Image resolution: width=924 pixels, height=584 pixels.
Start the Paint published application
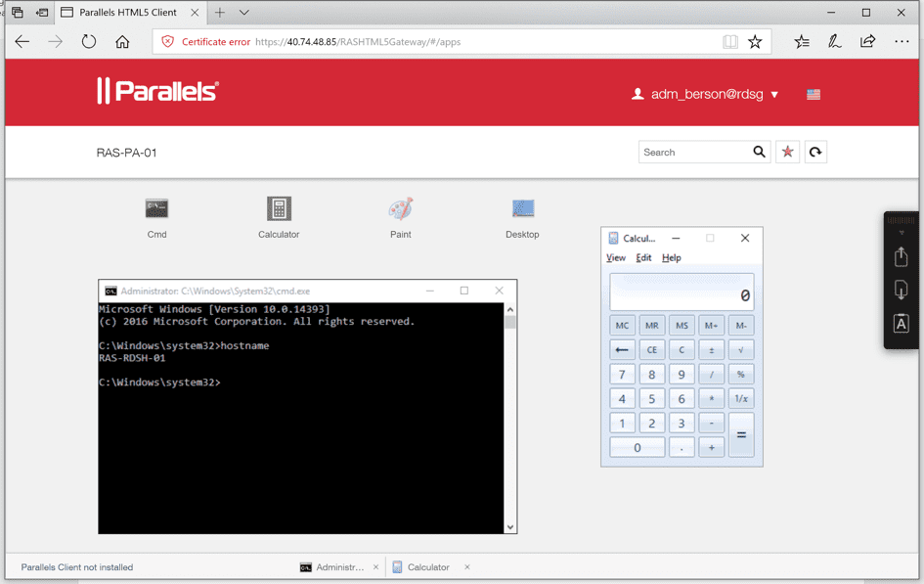pos(401,208)
